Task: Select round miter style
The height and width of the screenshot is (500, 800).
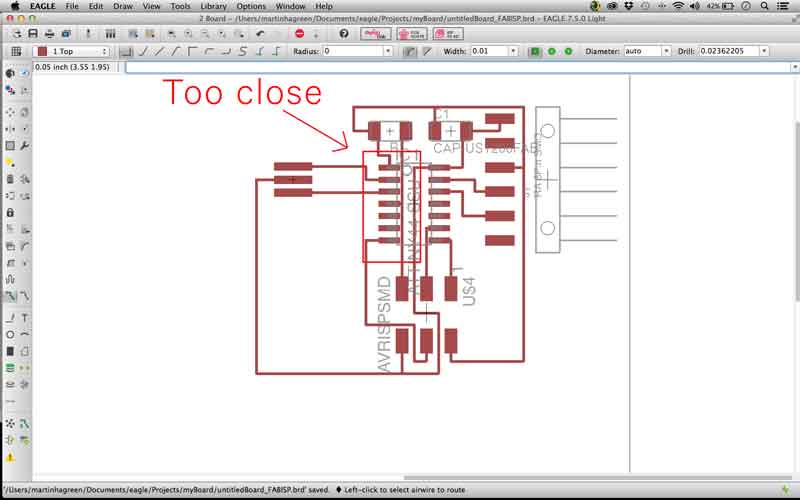Action: pyautogui.click(x=409, y=52)
